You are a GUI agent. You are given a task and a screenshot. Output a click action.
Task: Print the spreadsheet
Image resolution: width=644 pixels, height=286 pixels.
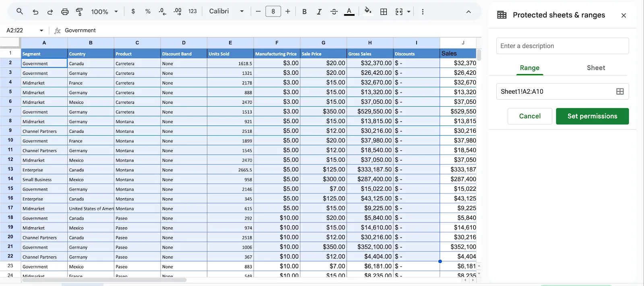[x=65, y=12]
